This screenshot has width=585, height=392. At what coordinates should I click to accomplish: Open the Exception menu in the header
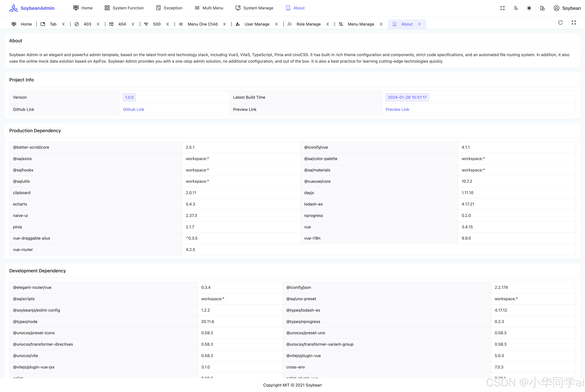tap(169, 8)
